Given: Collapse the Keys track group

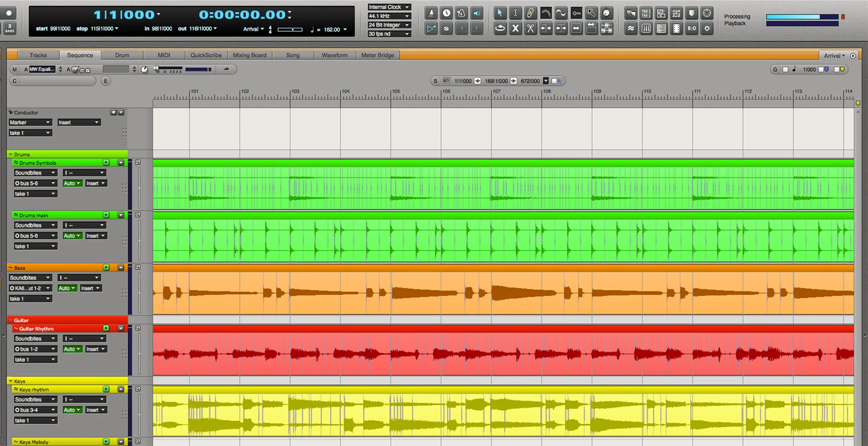Looking at the screenshot, I should tap(10, 381).
